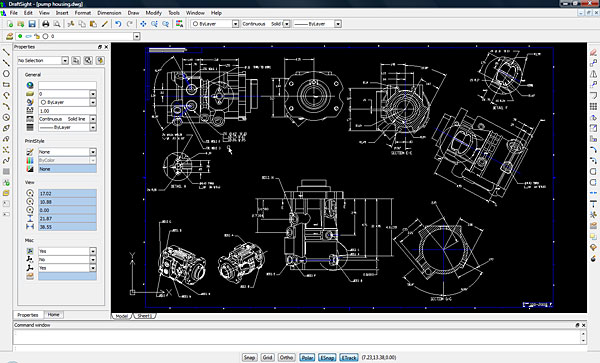This screenshot has width=600, height=363.
Task: Open the Dimension menu
Action: click(x=109, y=13)
